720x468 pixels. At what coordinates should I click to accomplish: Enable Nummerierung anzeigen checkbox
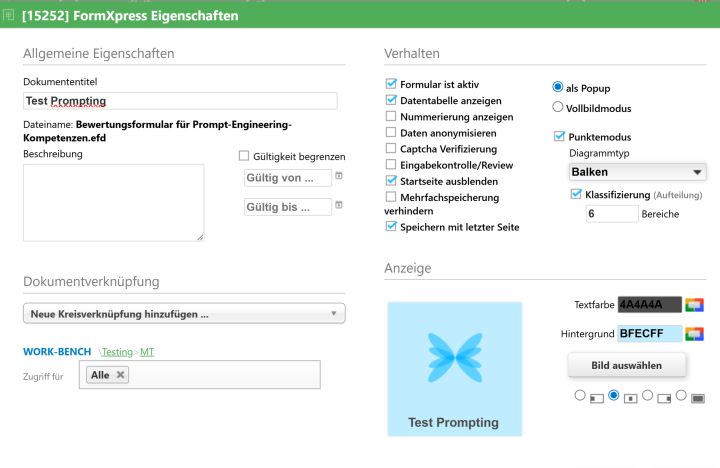(391, 116)
